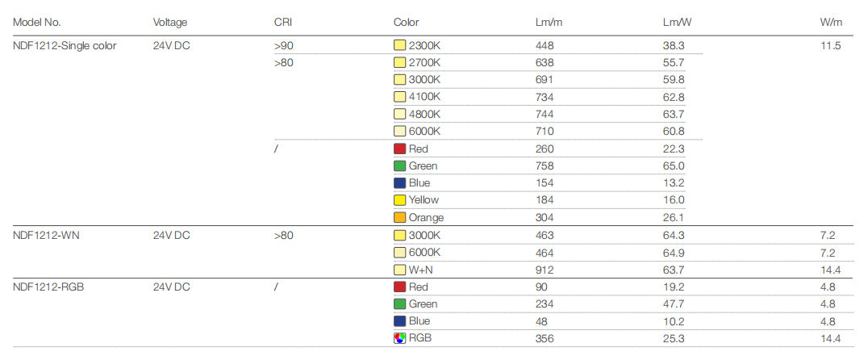Click the Yellow color swatch

(x=399, y=200)
